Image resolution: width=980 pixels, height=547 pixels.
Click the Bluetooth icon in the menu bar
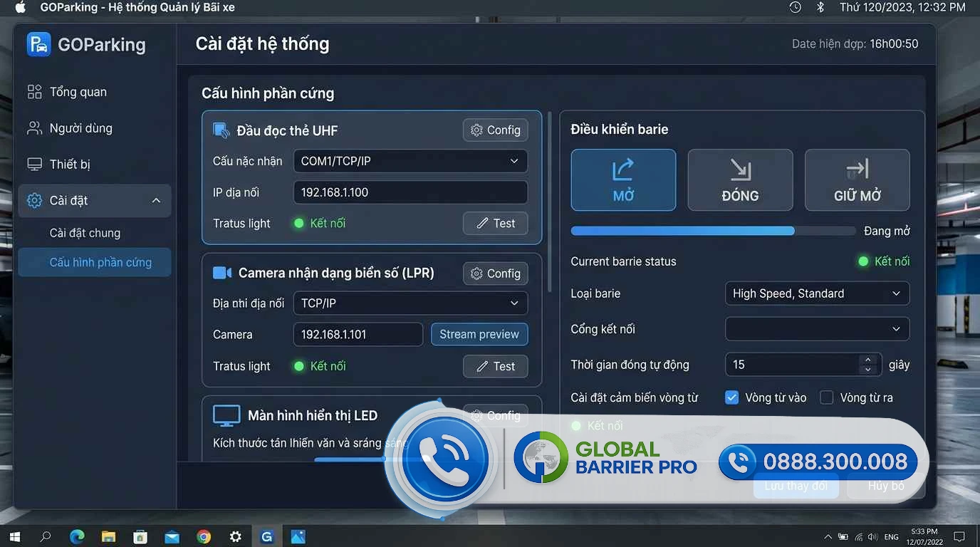(820, 7)
